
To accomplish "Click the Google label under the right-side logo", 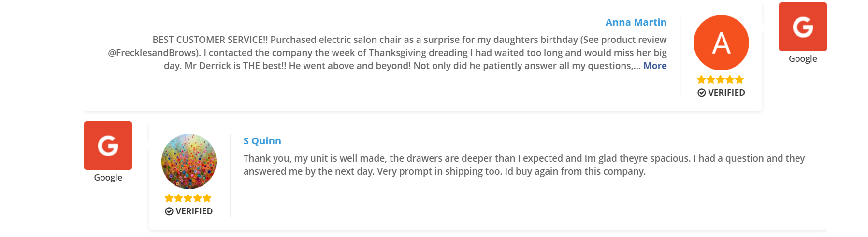I will pos(803,59).
